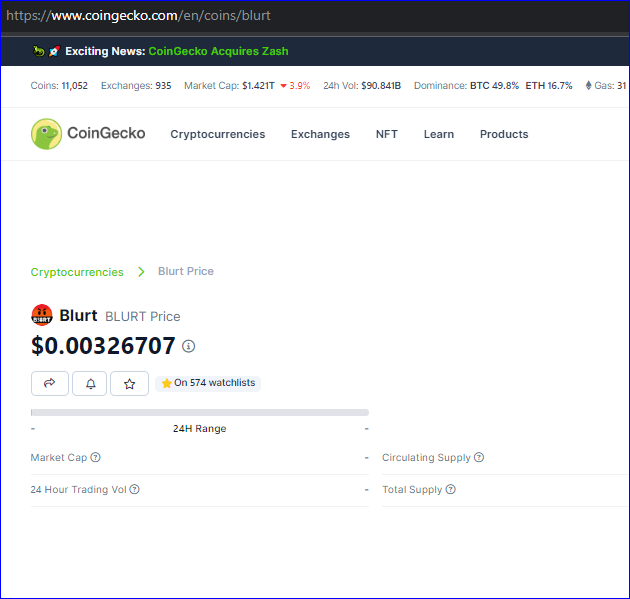
Task: Click the red market cap down arrow
Action: [283, 86]
